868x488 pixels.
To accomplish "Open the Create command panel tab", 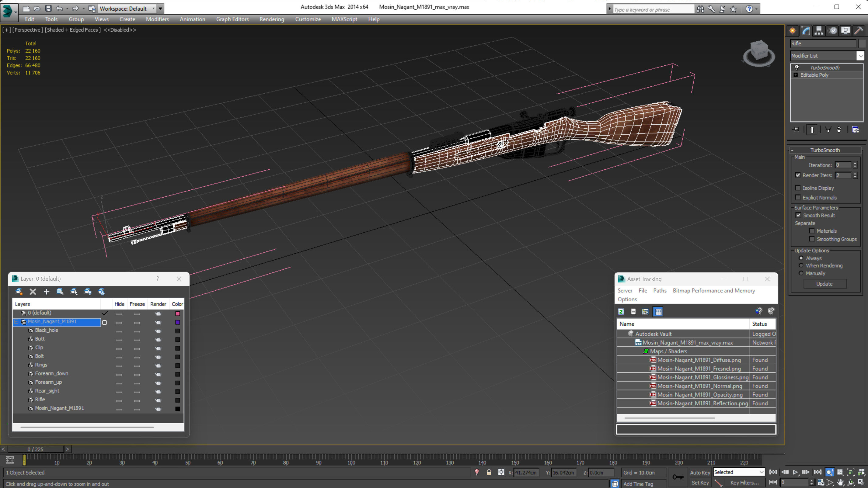I will [793, 31].
